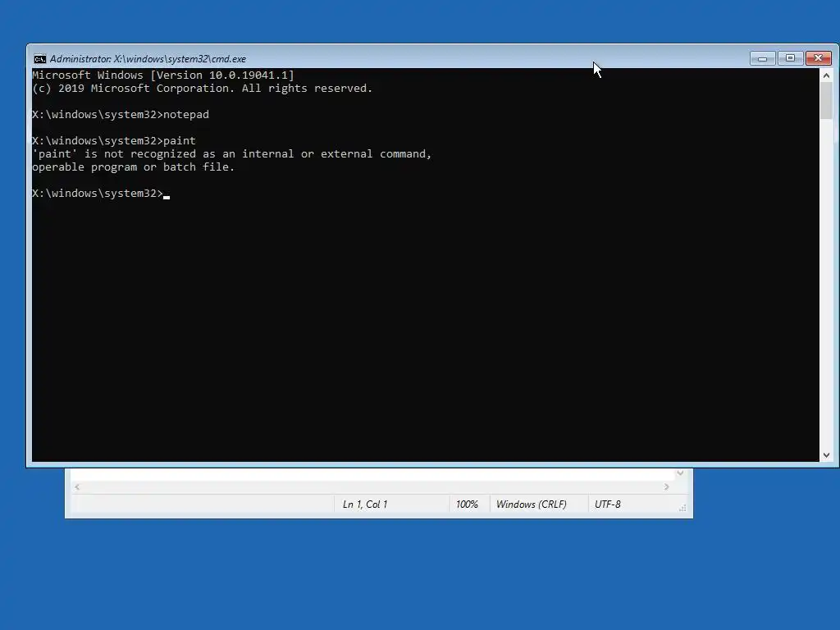Click 'Windows (CRLF)' in Notepad status bar

click(531, 504)
